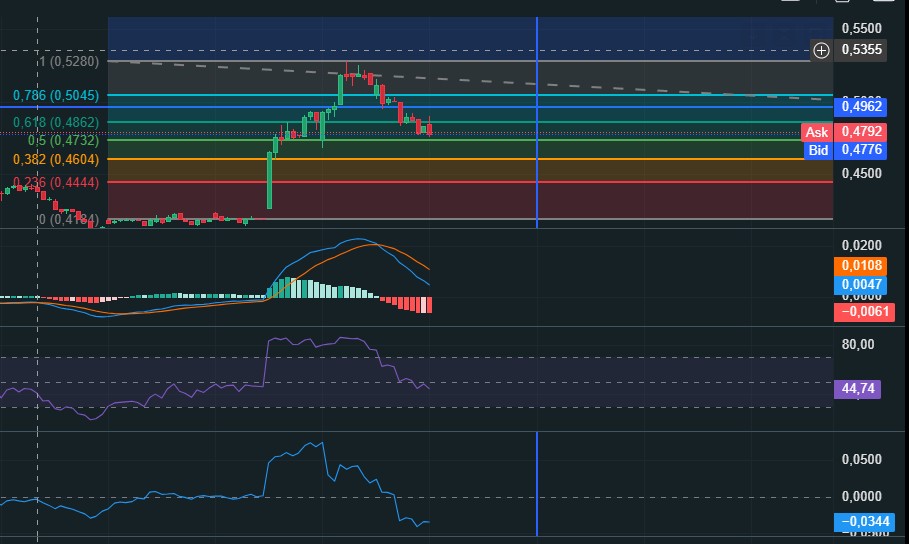
Task: Click the plus icon beside 0,5355
Action: pos(821,50)
